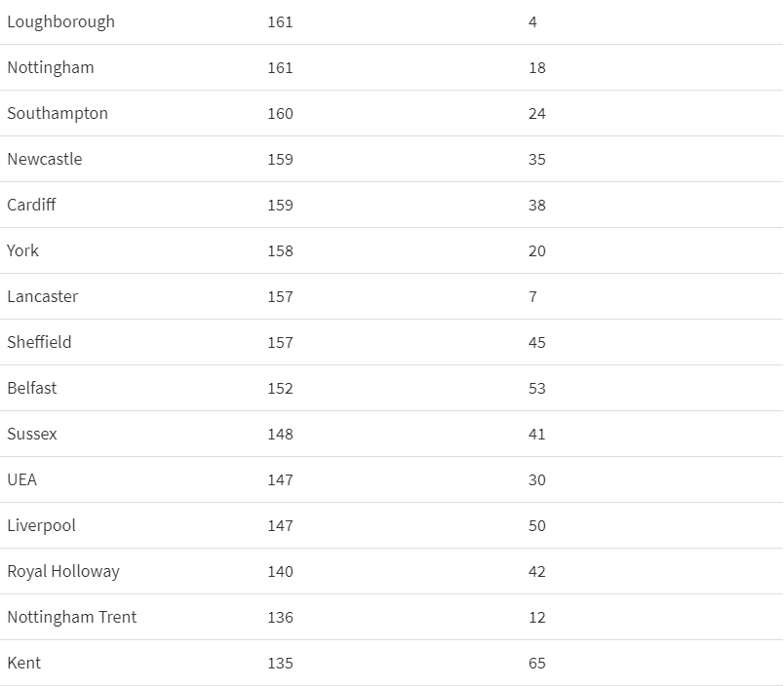Click the Southampton table entry

pyautogui.click(x=58, y=113)
